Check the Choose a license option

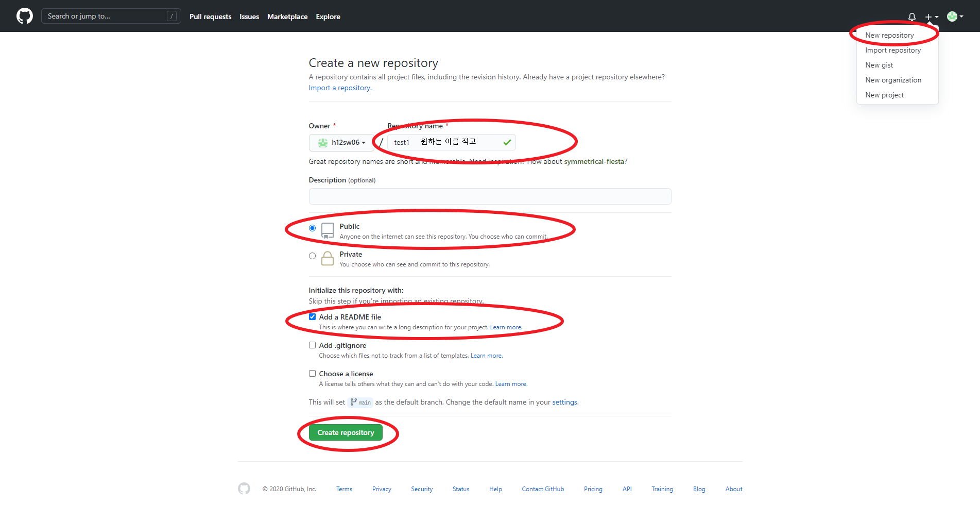(x=312, y=374)
